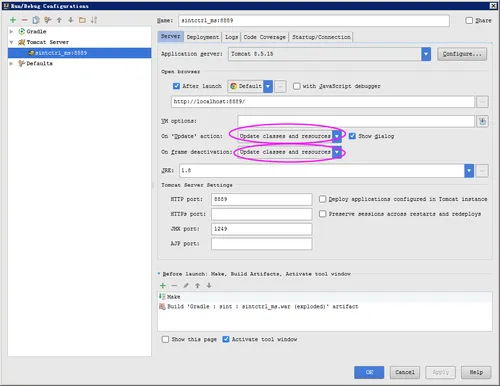
Task: Move configuration down arrow in left toolbar
Action: (x=71, y=20)
